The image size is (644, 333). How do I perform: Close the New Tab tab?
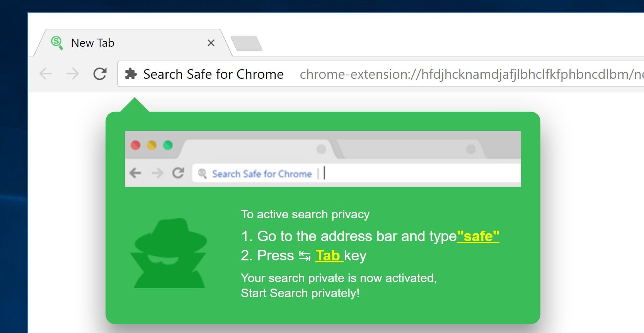click(x=211, y=43)
